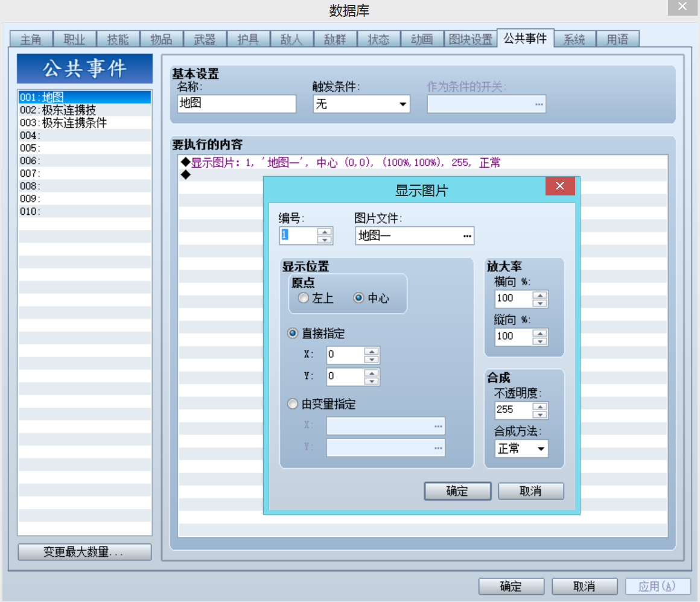Decrease the 縦向 % zoom value
The image size is (700, 602).
pos(539,341)
